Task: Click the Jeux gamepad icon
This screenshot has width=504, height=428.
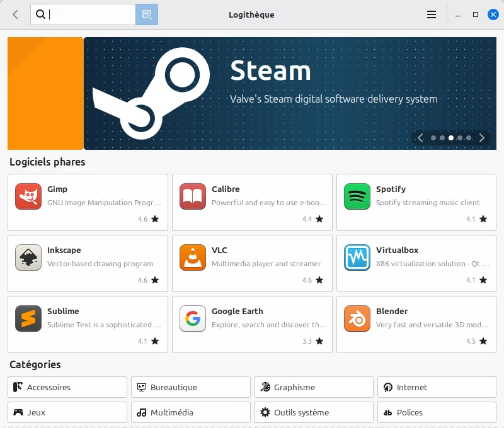Action: [18, 412]
